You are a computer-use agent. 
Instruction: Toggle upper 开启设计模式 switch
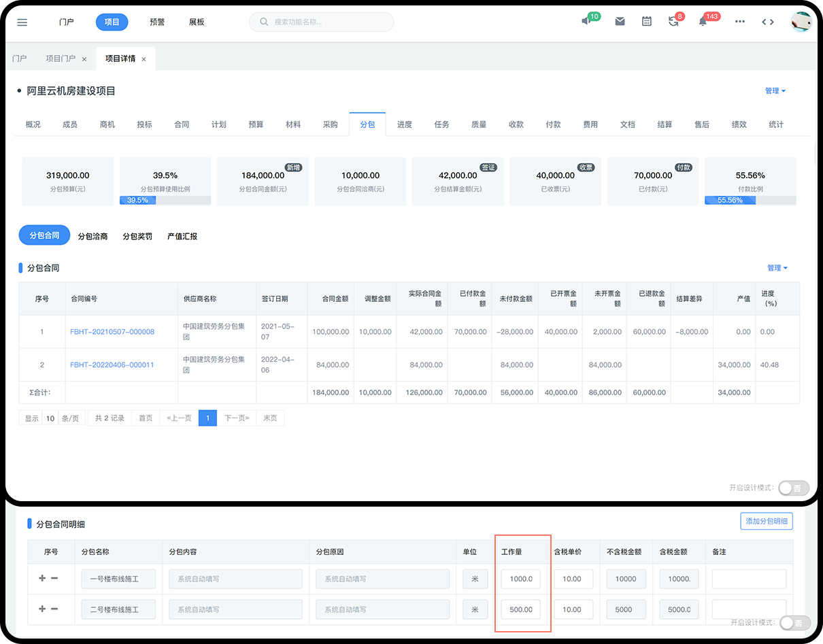coord(793,488)
